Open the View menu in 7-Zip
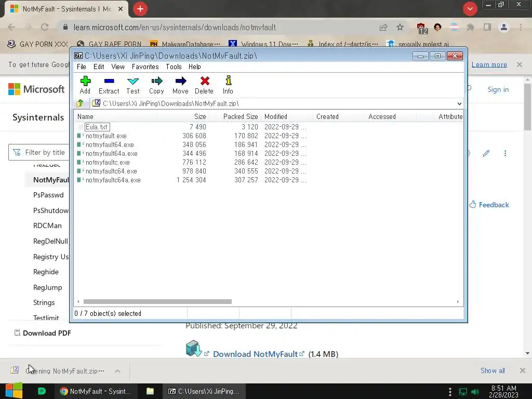The image size is (532, 399). click(x=118, y=67)
